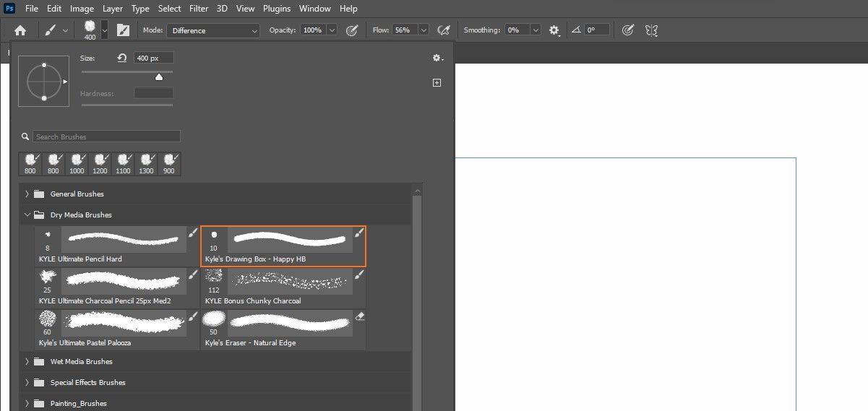
Task: Open the Plugins menu
Action: (x=276, y=9)
